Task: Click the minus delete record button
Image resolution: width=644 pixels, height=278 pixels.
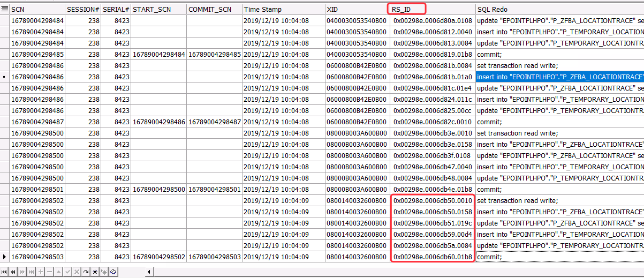Action: point(49,272)
